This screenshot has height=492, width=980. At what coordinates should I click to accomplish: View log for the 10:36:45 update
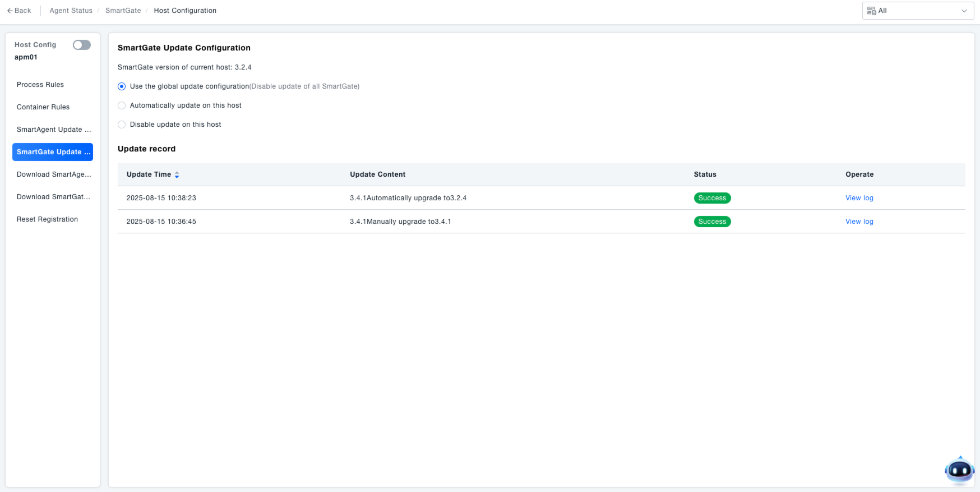(x=859, y=222)
